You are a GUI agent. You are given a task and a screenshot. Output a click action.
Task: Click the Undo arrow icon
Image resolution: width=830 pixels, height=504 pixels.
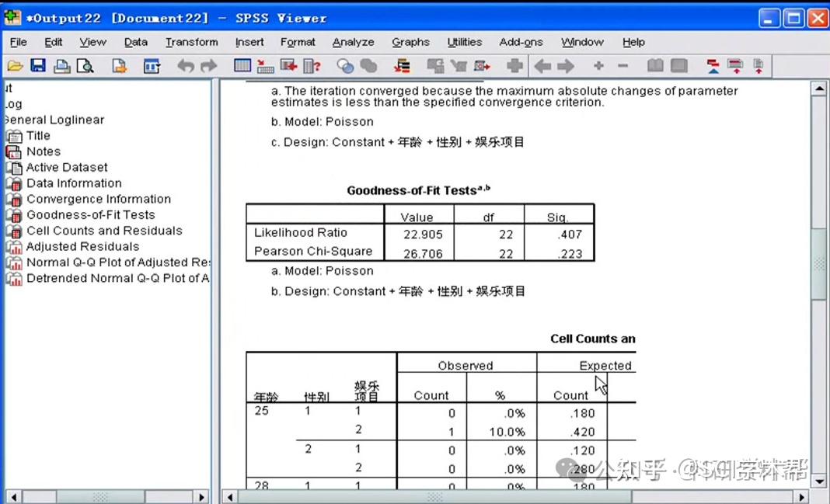coord(186,66)
